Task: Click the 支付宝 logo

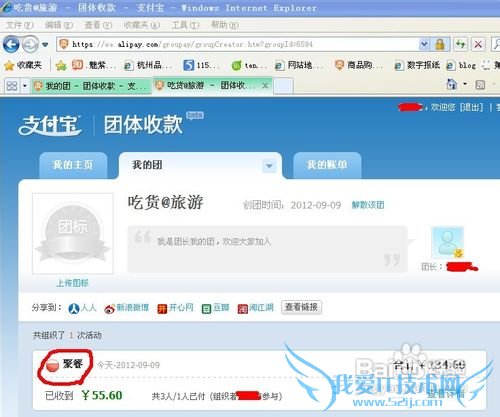Action: click(50, 125)
